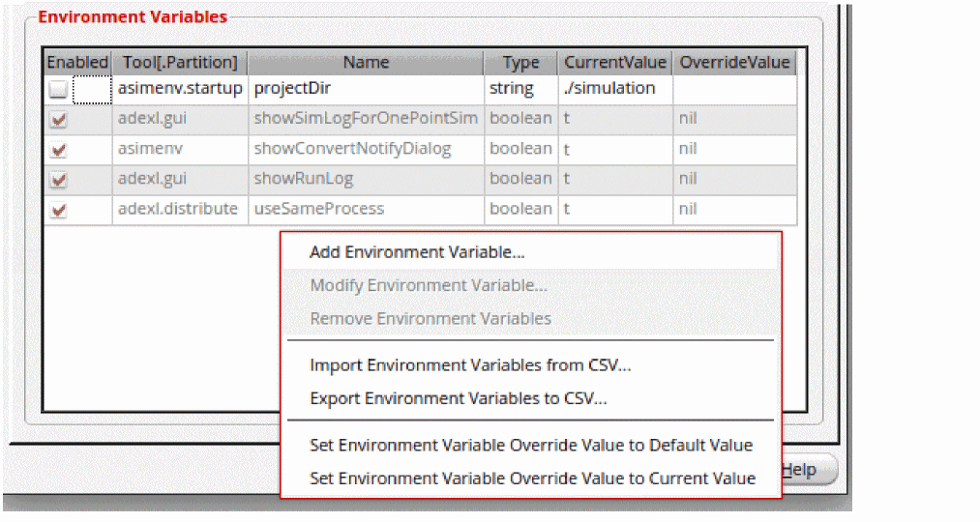Screen dimensions: 980x522
Task: Click the ./simulation current value cell
Action: 615,89
